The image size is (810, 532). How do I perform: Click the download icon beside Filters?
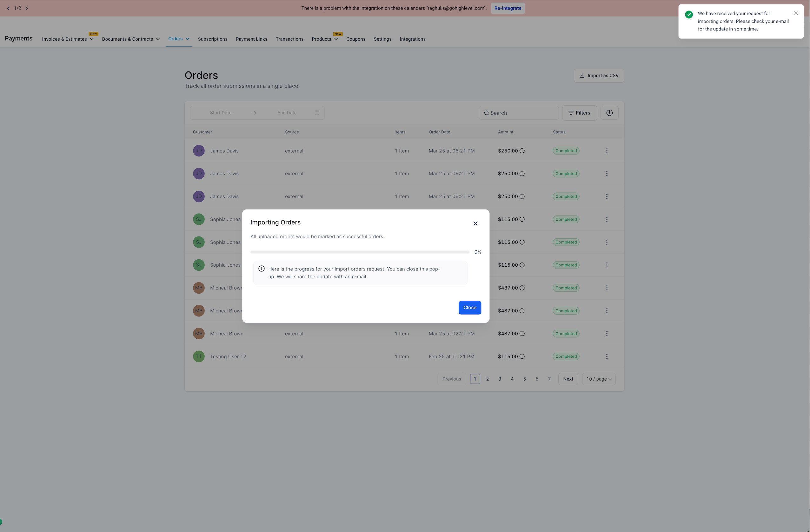[x=609, y=113]
